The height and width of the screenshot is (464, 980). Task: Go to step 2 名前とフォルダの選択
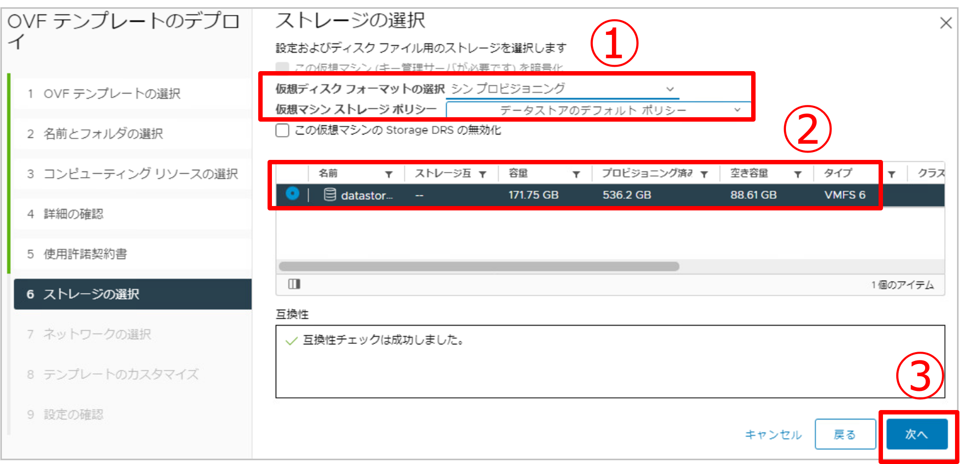pyautogui.click(x=132, y=134)
